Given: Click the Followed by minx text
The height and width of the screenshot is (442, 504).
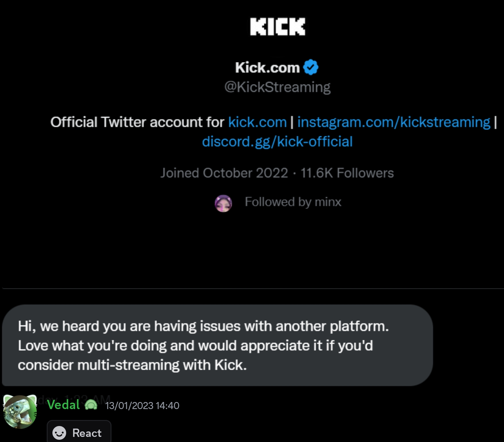Looking at the screenshot, I should pos(293,202).
